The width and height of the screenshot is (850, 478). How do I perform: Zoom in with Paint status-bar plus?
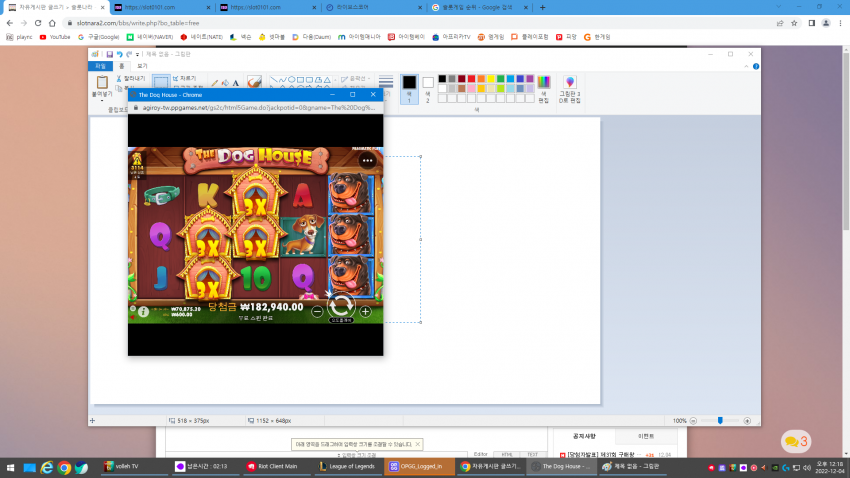click(x=747, y=421)
